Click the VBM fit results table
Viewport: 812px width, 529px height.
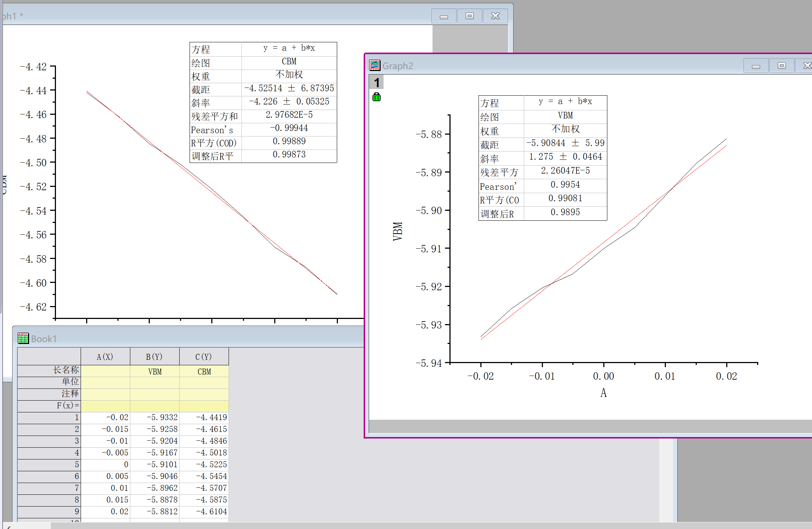point(543,158)
